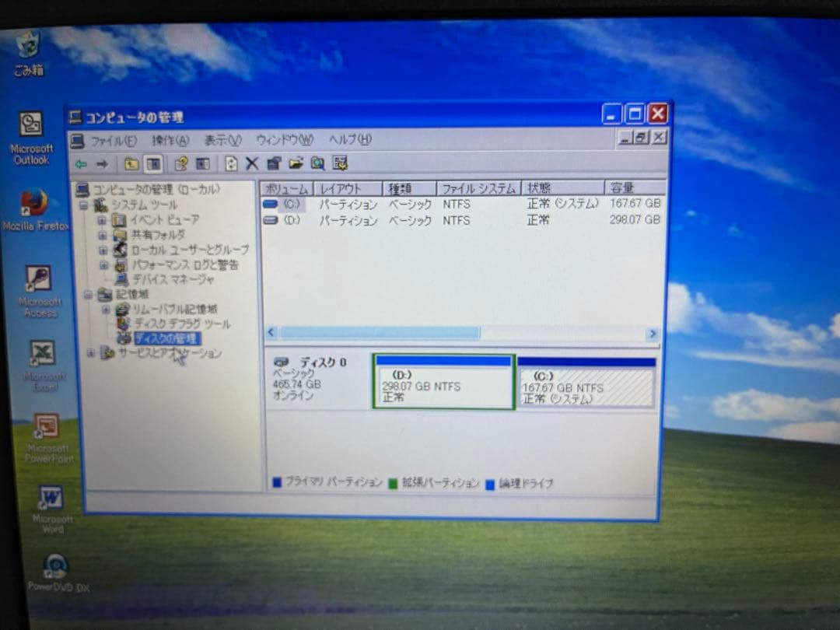Open PowerDVD DX from the desktop

click(x=54, y=566)
